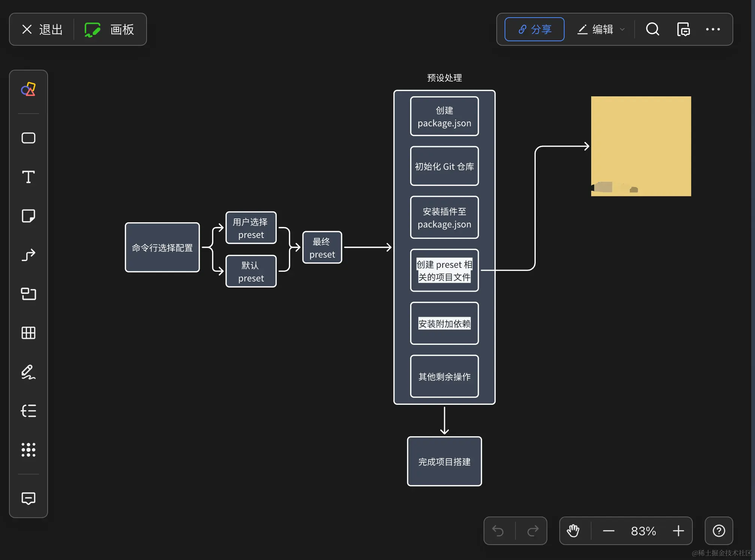Open more tools dots grid
Image resolution: width=755 pixels, height=560 pixels.
pos(28,449)
